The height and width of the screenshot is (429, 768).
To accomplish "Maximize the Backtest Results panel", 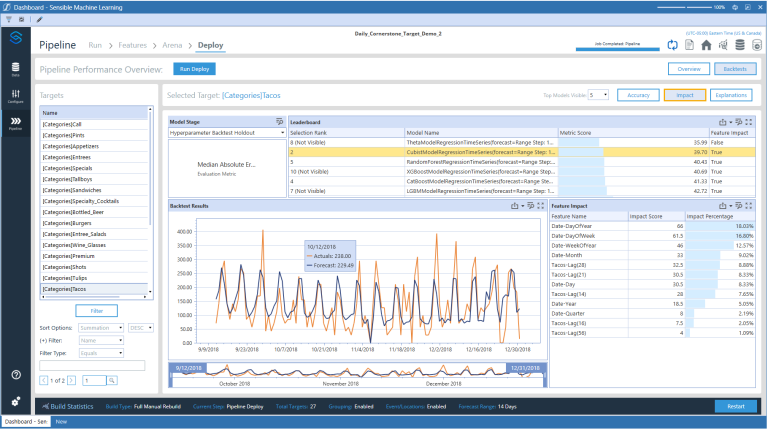I will 541,206.
